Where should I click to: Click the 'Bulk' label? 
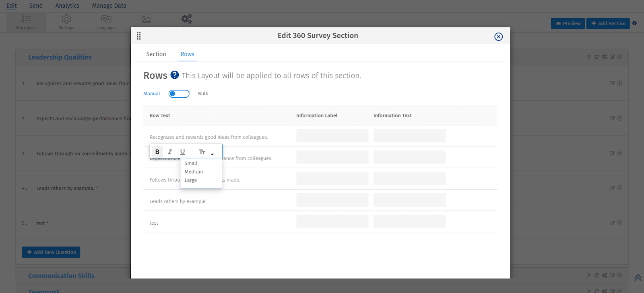click(203, 94)
